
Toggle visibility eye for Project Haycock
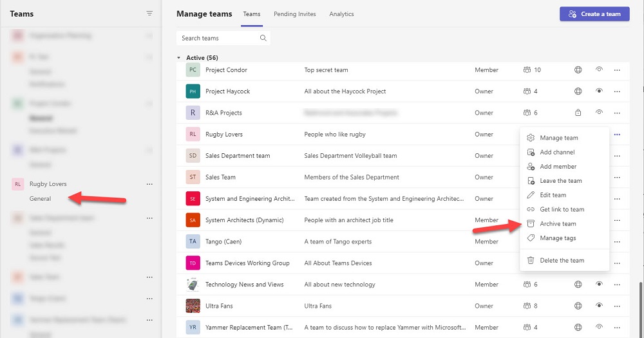(x=599, y=91)
